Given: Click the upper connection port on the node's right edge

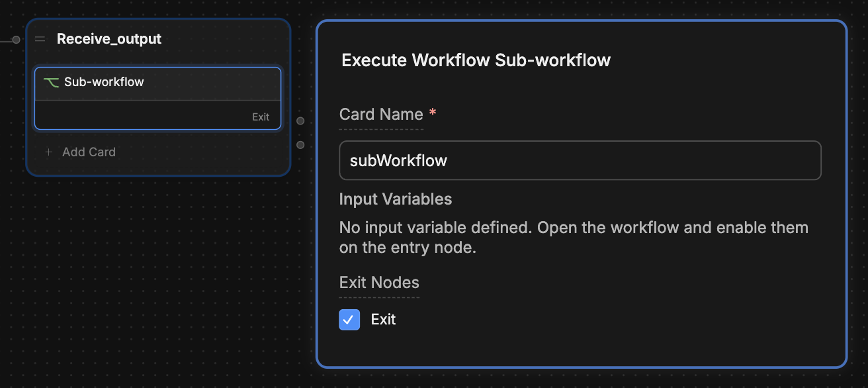Looking at the screenshot, I should pos(300,121).
